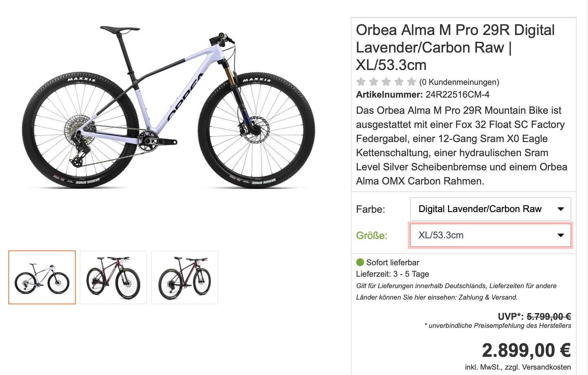This screenshot has width=588, height=375.
Task: Click the Sofort lieferbar availability text
Action: (393, 263)
